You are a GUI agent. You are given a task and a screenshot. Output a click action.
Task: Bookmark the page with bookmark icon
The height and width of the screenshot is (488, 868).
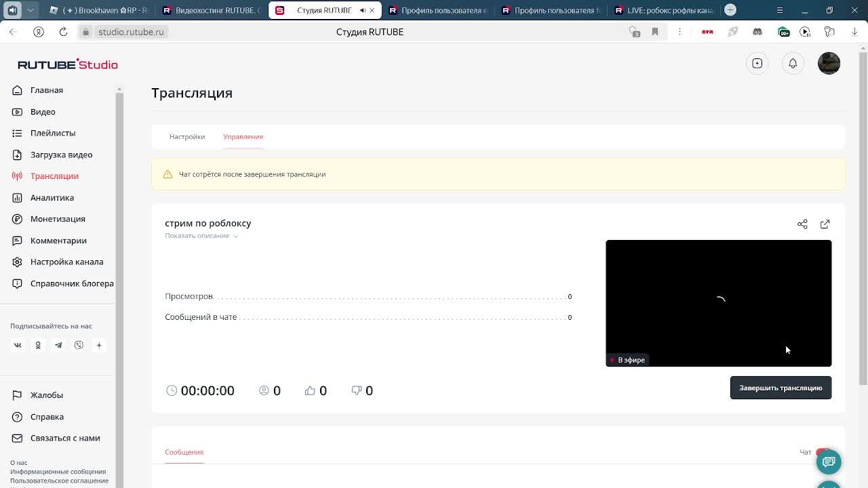[x=655, y=32]
